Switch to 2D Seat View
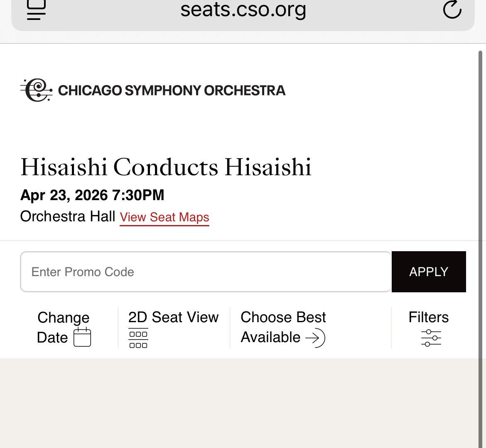Viewport: 486px width, 448px height. [x=173, y=317]
